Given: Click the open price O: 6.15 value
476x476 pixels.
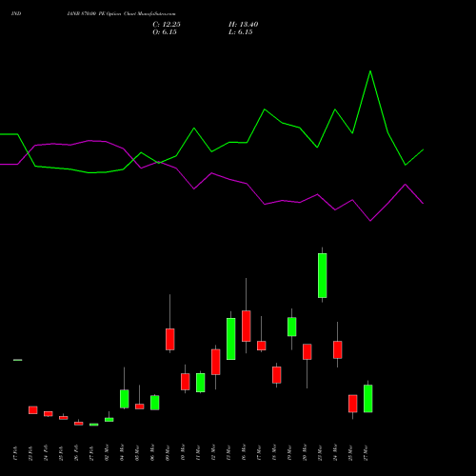Looking at the screenshot, I should coord(165,32).
